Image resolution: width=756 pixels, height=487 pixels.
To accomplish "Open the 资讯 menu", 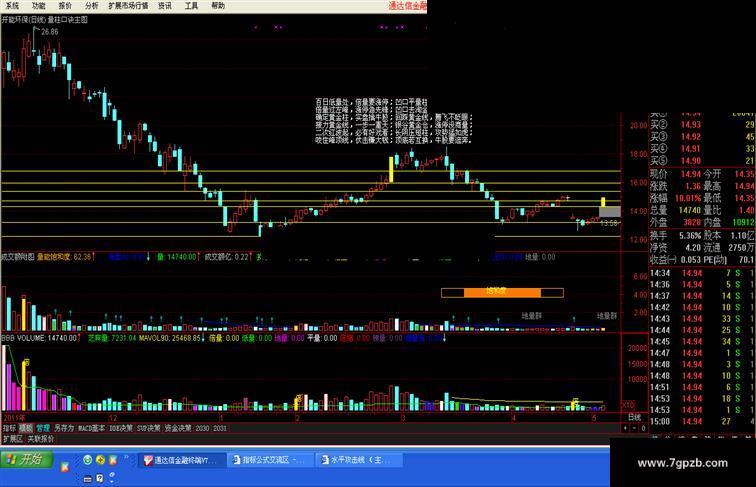I will [165, 6].
